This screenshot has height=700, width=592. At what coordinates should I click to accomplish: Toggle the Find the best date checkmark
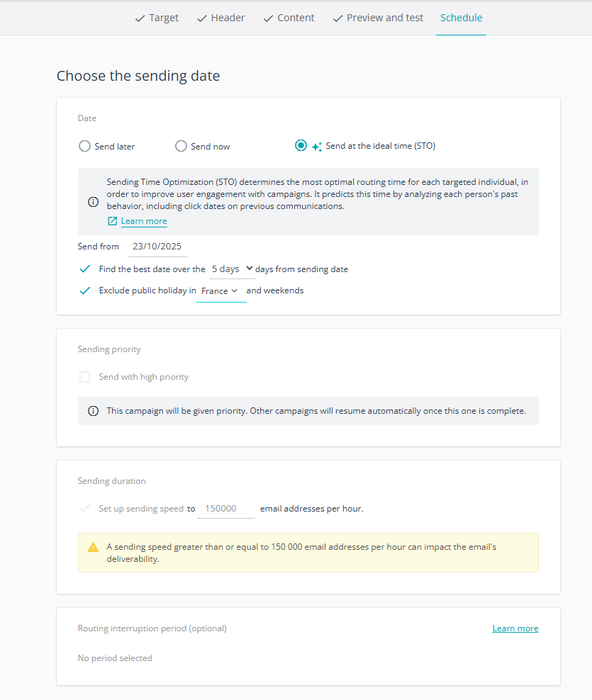(x=84, y=269)
